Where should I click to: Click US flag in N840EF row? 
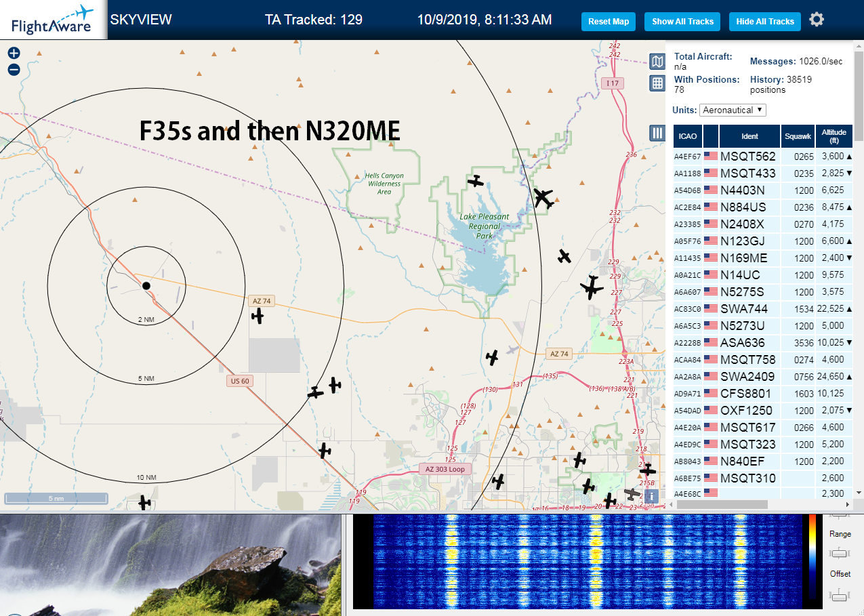(711, 461)
